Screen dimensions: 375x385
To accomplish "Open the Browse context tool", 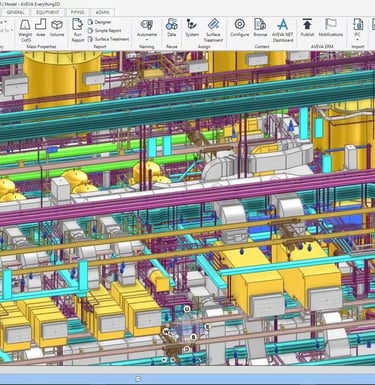I will point(260,28).
